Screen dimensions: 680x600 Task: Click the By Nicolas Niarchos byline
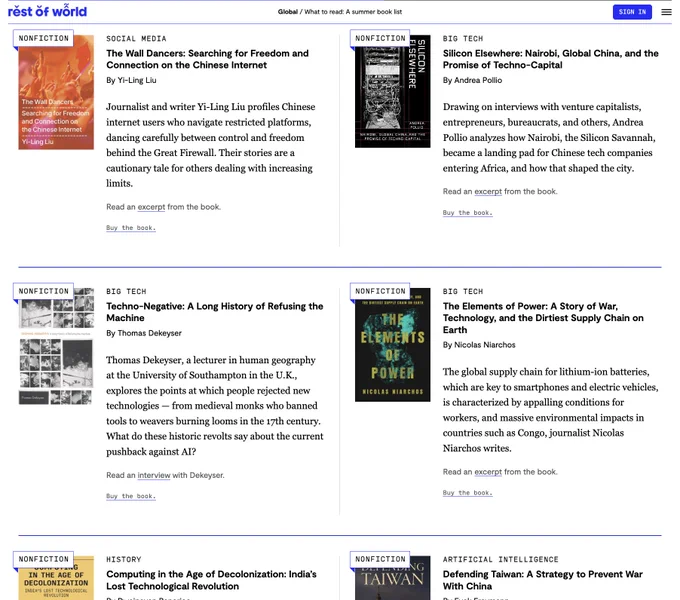click(479, 345)
